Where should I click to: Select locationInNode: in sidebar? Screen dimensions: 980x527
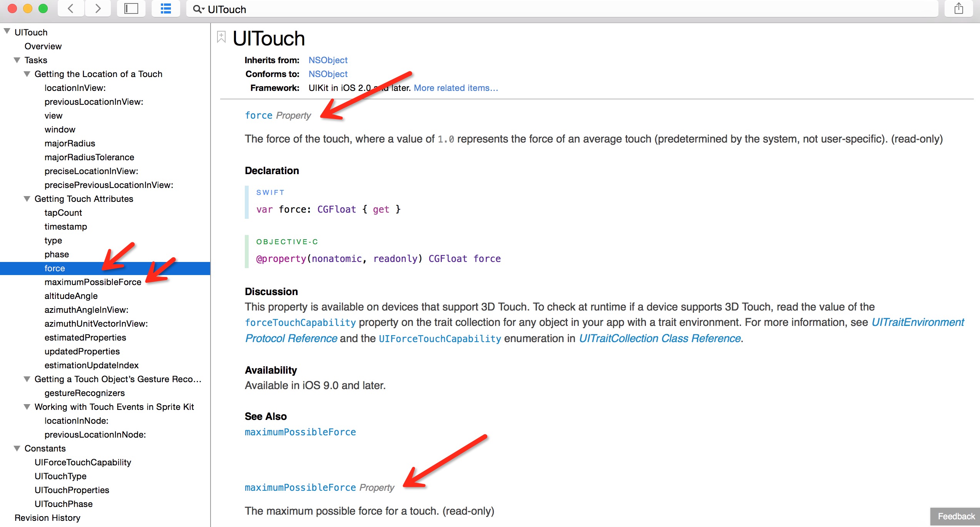pyautogui.click(x=77, y=421)
